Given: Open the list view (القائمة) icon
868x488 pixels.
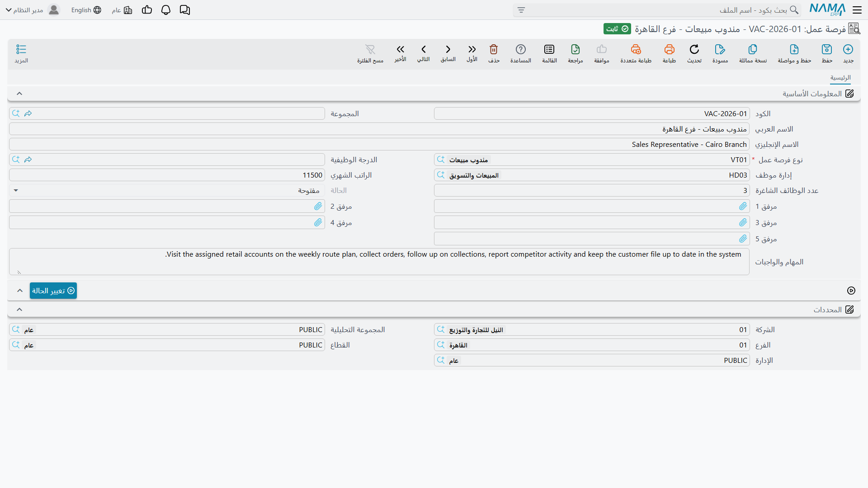Looking at the screenshot, I should tap(549, 53).
